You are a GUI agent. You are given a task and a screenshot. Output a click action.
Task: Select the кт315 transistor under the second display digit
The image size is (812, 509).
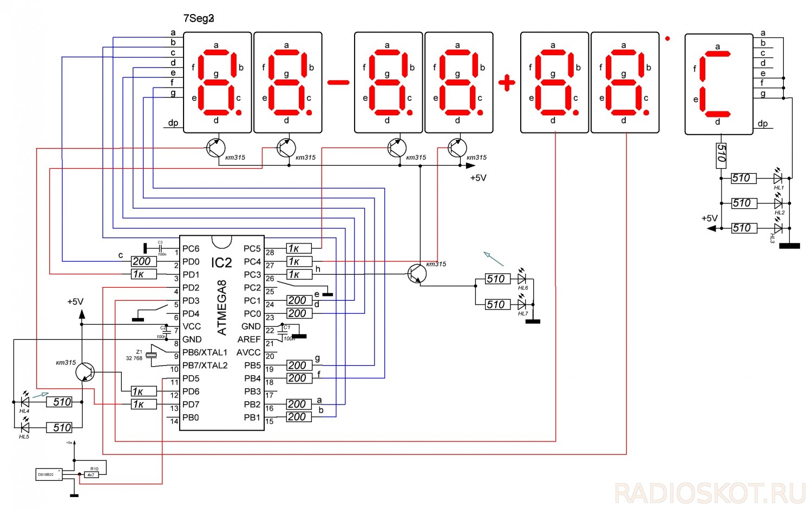(x=286, y=148)
